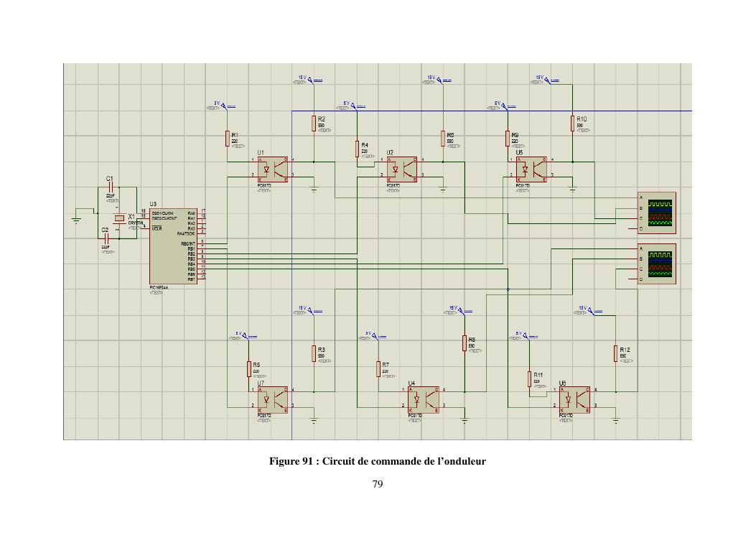Open the lower oscilloscope instrument
The height and width of the screenshot is (535, 756).
pyautogui.click(x=656, y=264)
